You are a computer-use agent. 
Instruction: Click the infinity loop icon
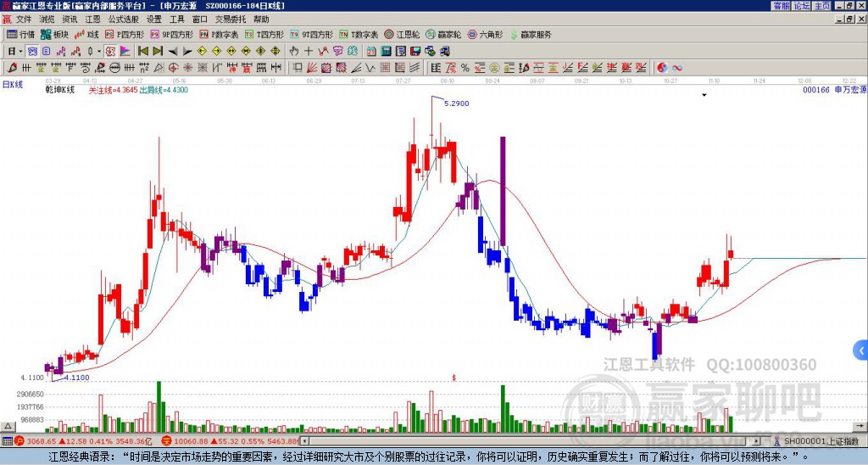pos(677,68)
